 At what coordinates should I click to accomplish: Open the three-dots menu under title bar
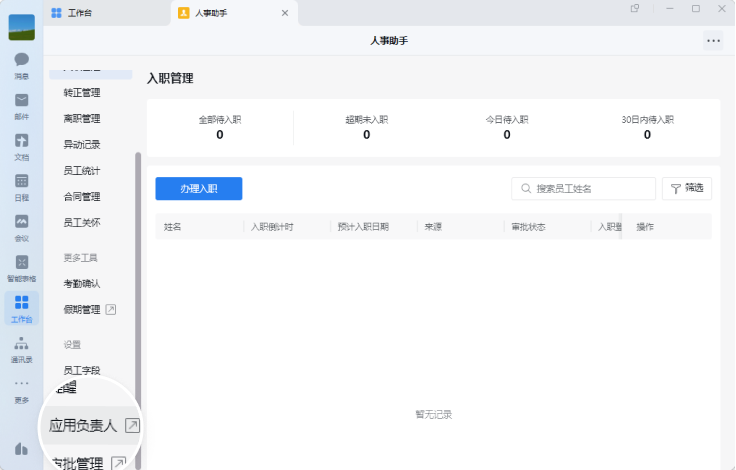point(713,41)
